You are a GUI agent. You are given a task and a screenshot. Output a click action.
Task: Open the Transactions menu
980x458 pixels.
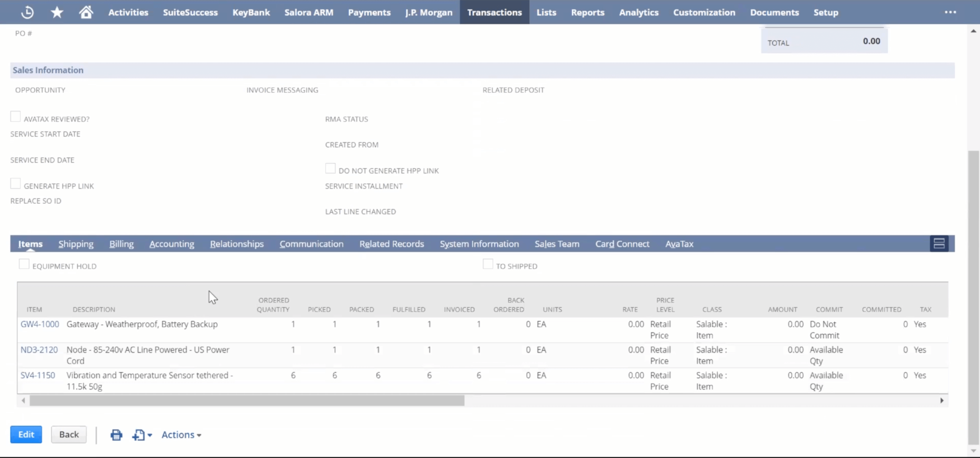[x=494, y=12]
